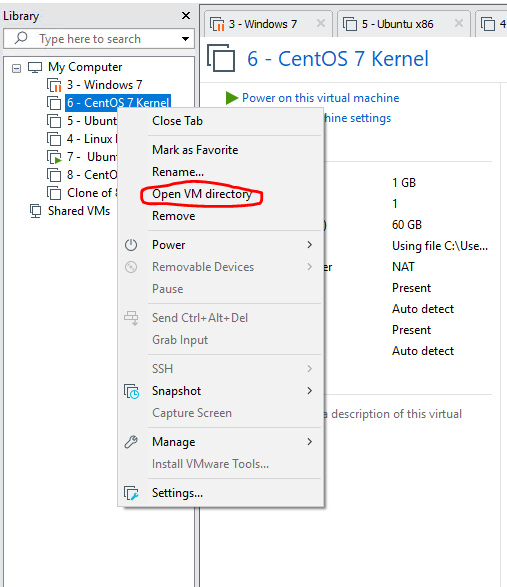Click the Snapshot clock icon

131,391
